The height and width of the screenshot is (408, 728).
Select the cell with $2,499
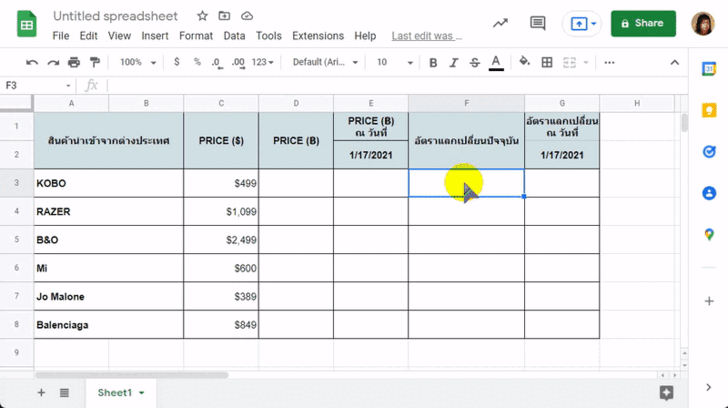point(221,240)
